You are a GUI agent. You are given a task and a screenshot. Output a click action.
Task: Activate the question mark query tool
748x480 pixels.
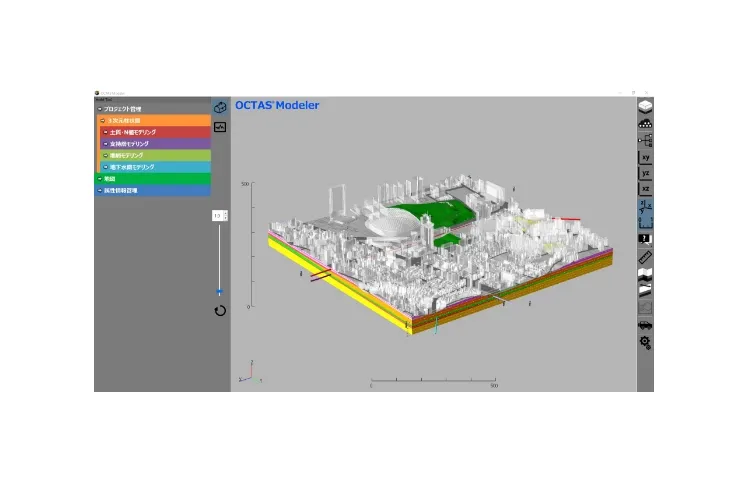(x=645, y=240)
